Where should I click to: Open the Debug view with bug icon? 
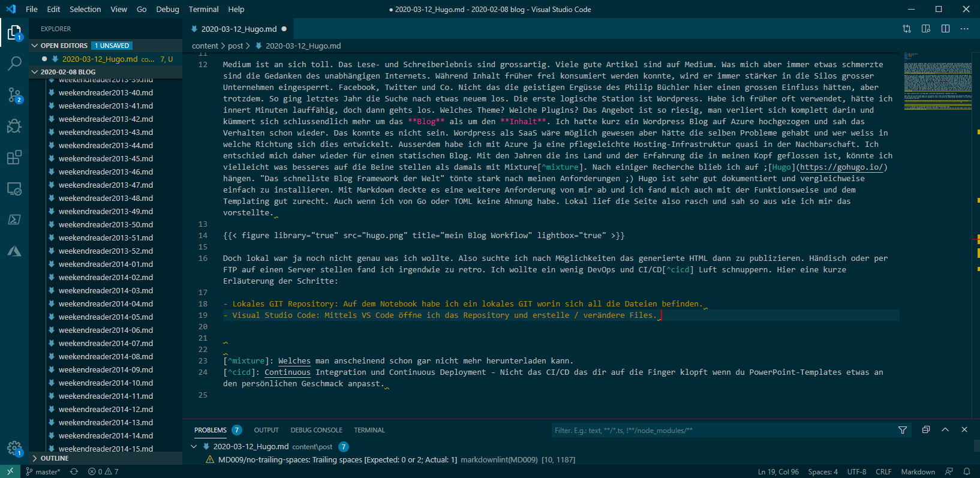[x=14, y=126]
